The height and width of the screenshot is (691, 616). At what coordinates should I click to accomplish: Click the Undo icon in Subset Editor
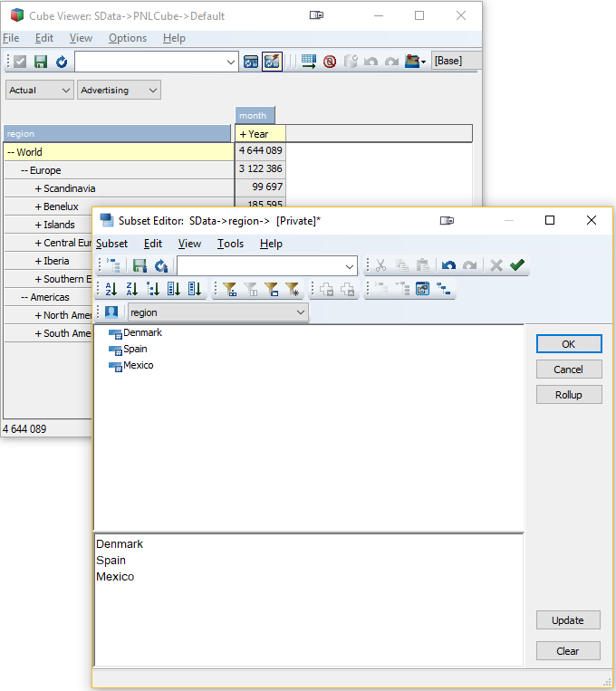point(448,265)
